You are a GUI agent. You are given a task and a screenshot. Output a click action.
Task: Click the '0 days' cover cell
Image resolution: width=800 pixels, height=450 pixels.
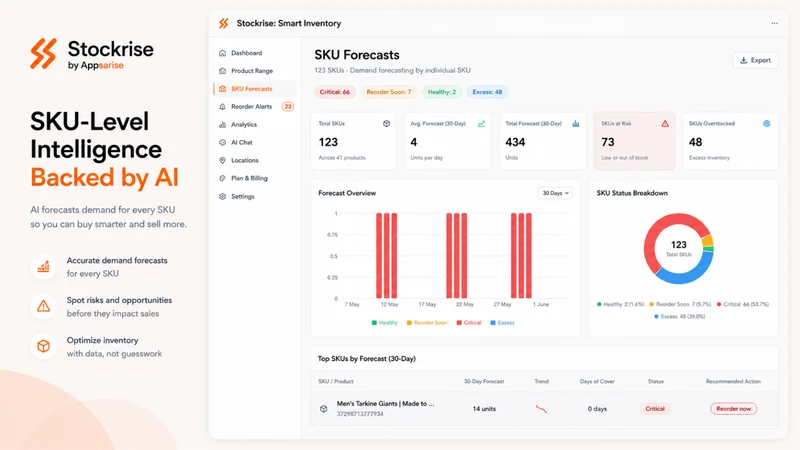click(597, 409)
